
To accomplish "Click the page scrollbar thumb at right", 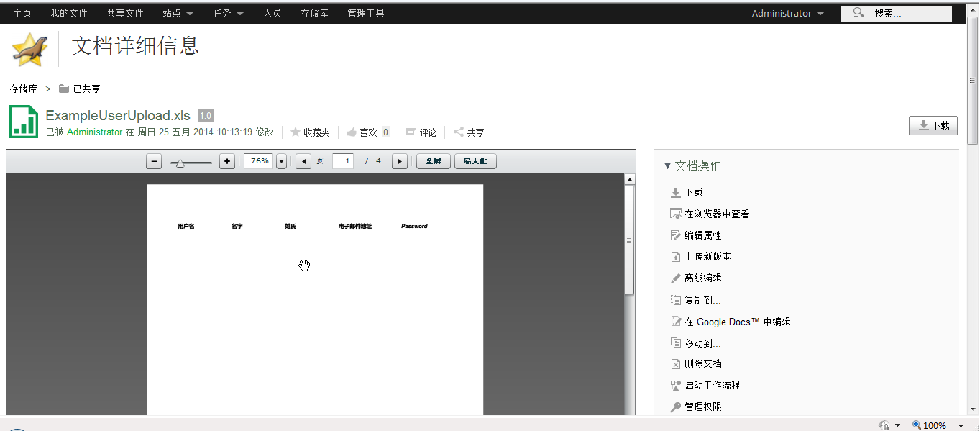I will (973, 80).
